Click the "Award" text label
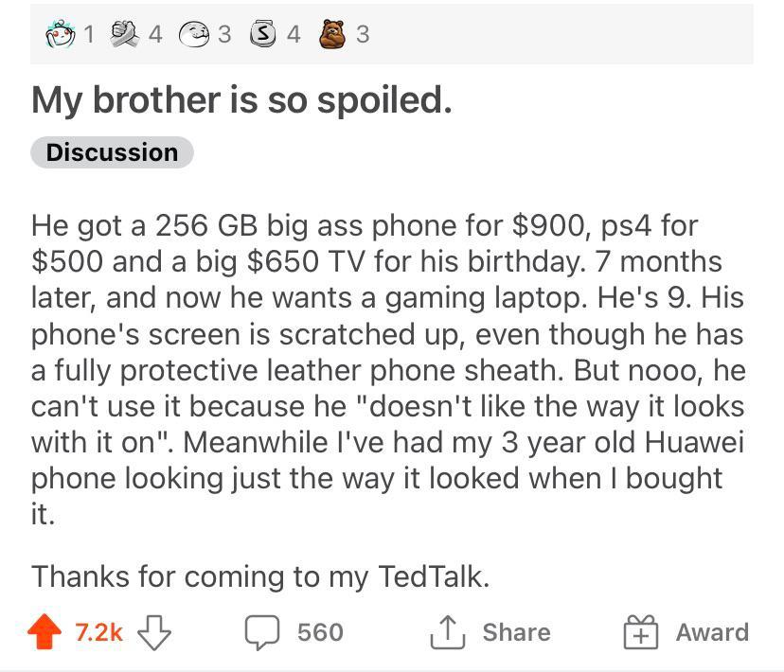This screenshot has height=672, width=784. (711, 632)
